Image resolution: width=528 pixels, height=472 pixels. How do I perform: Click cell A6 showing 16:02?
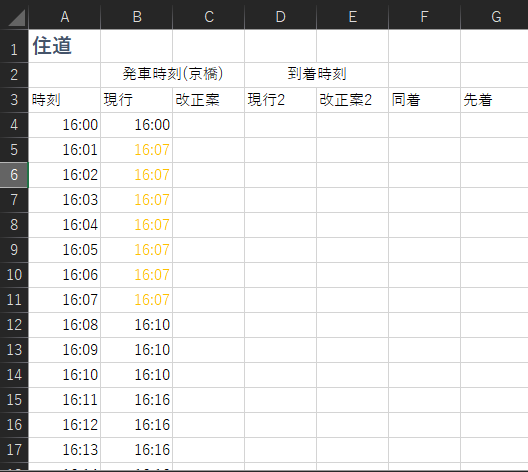tap(65, 175)
